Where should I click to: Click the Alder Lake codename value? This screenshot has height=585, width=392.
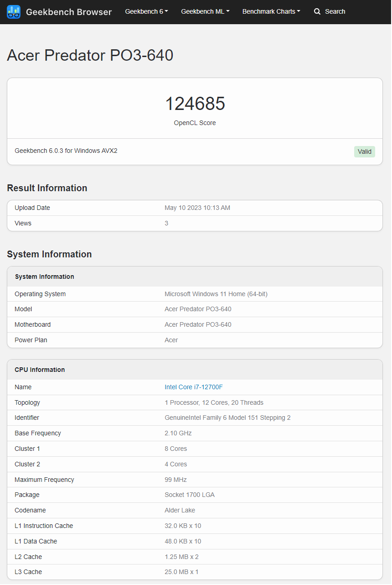pyautogui.click(x=180, y=510)
